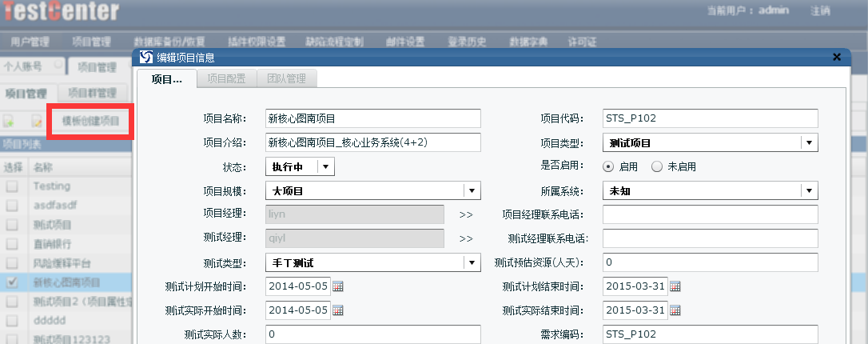Click the 风险缓释平台 project name
Screen dimensions: 868x344
(62, 263)
